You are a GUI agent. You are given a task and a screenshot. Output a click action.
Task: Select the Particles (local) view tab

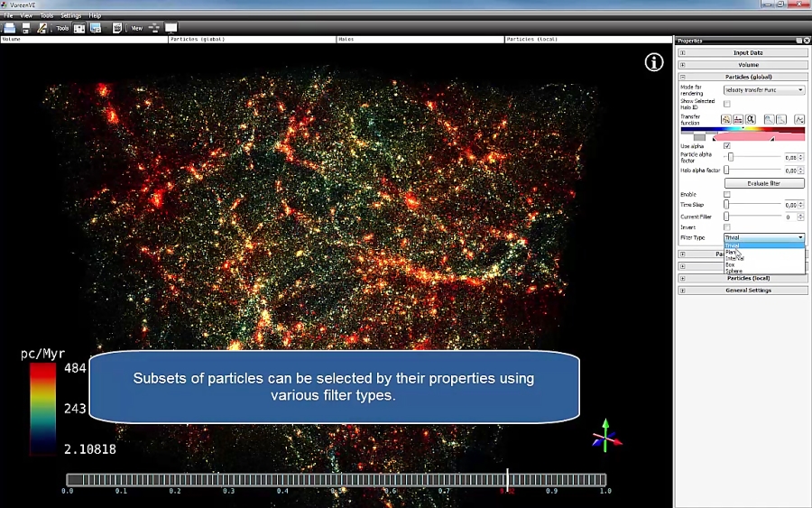point(588,40)
